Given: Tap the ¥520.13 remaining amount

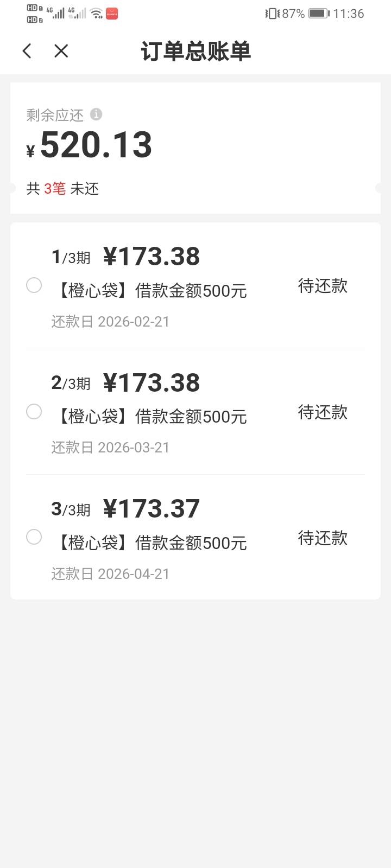Looking at the screenshot, I should 96,145.
